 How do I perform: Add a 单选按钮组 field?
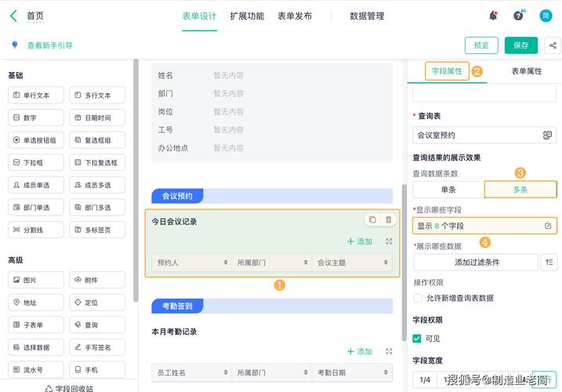36,140
